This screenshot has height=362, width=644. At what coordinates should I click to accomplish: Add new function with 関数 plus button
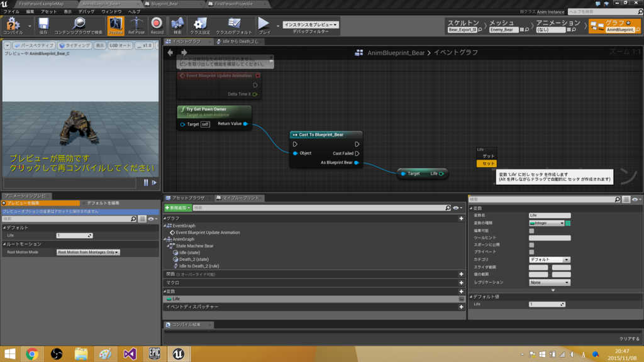pyautogui.click(x=461, y=274)
